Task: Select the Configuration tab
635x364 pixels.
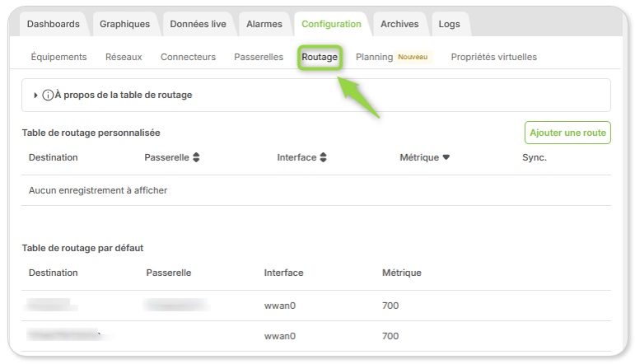Action: (331, 24)
